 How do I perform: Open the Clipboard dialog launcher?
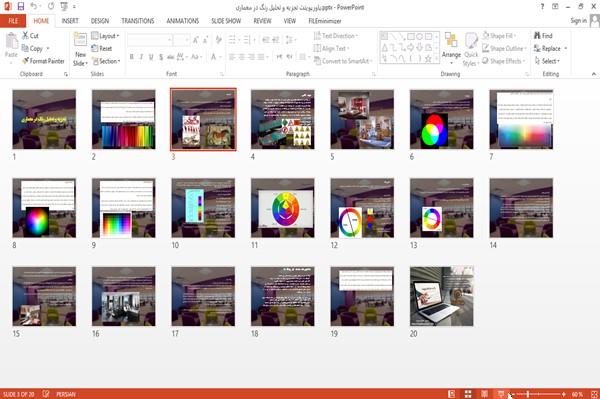(x=66, y=74)
